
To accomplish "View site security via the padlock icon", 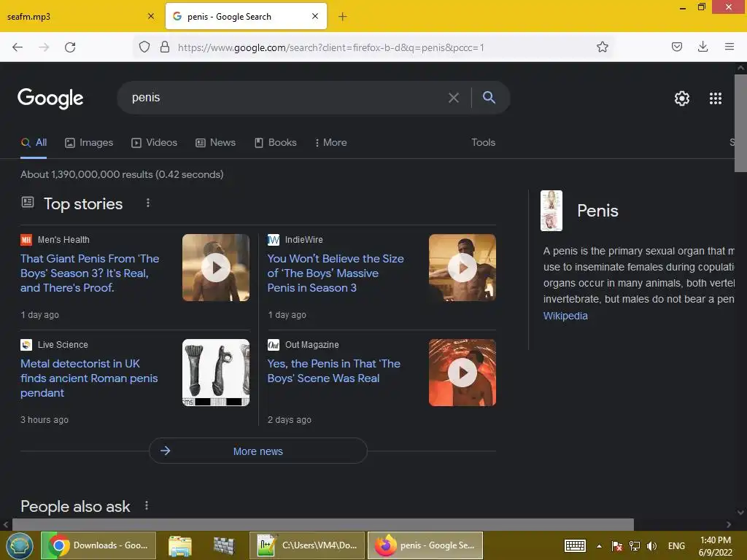I will tap(165, 47).
